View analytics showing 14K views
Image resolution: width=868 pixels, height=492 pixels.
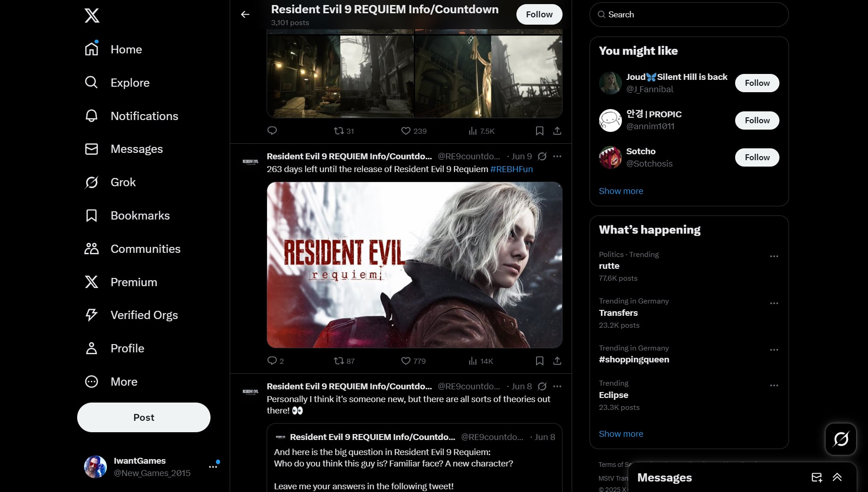click(481, 361)
